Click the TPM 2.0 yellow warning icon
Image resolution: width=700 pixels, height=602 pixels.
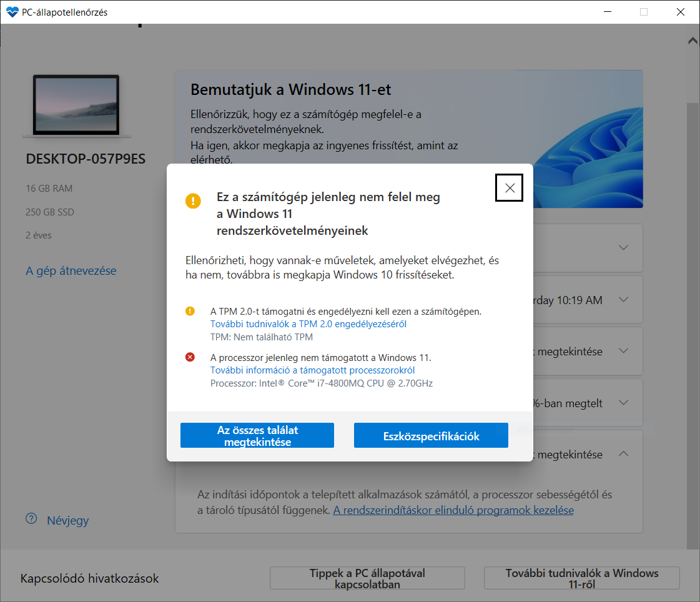[x=190, y=311]
